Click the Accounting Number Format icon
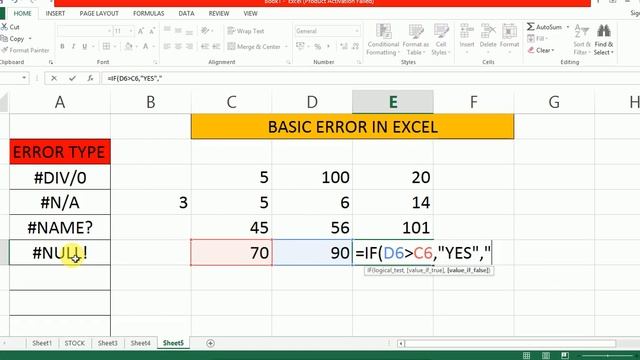This screenshot has width=640, height=360. tap(300, 47)
